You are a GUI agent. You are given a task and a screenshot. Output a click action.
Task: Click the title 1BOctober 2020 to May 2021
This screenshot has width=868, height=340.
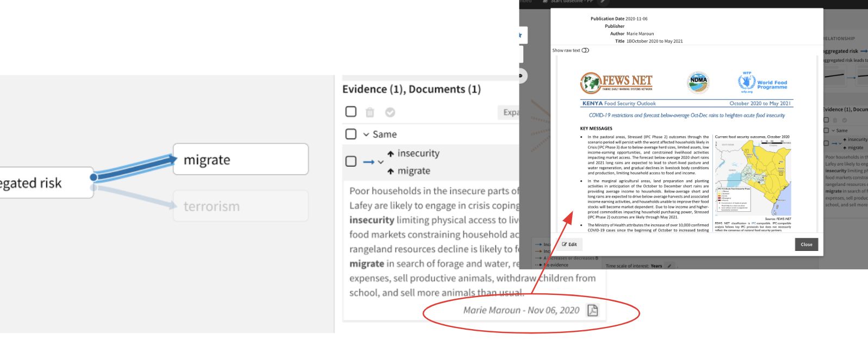654,41
